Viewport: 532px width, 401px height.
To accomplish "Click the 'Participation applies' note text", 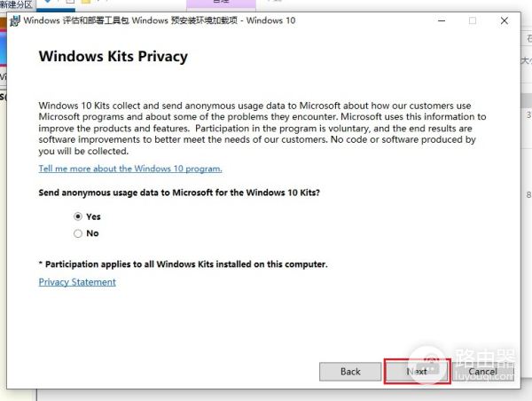I will point(184,264).
